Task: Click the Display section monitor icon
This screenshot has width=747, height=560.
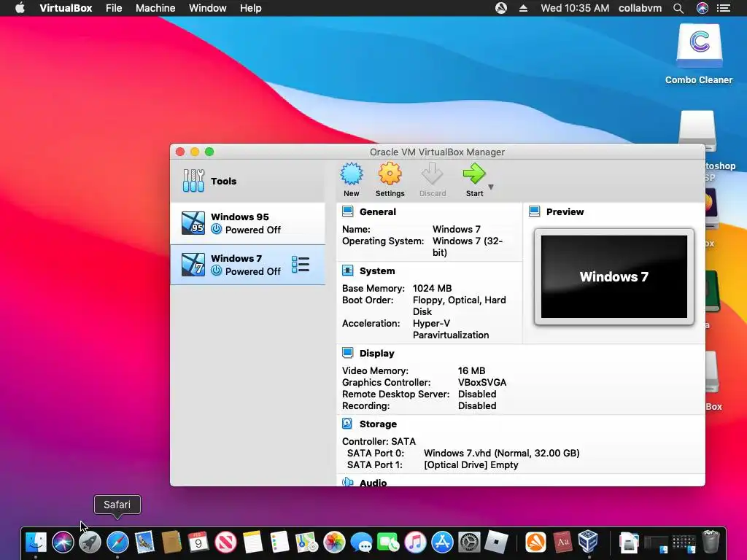Action: [348, 353]
